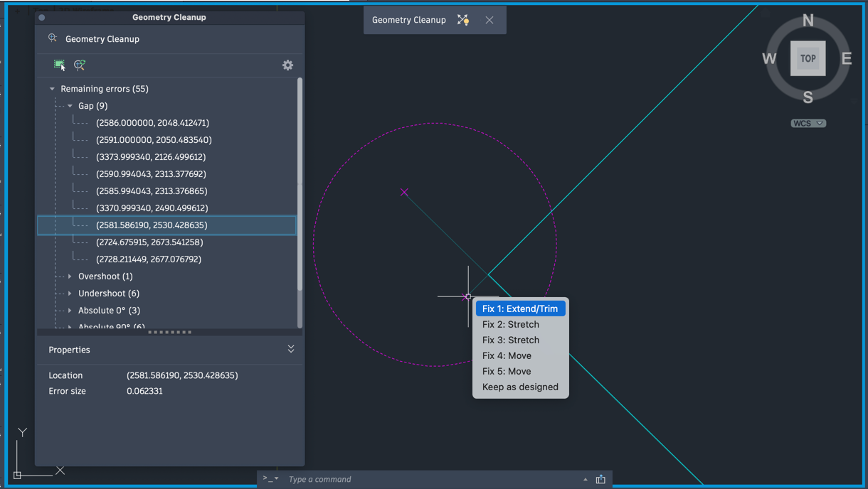Open Geometry Cleanup settings gear
Viewport: 868px width, 489px height.
287,65
